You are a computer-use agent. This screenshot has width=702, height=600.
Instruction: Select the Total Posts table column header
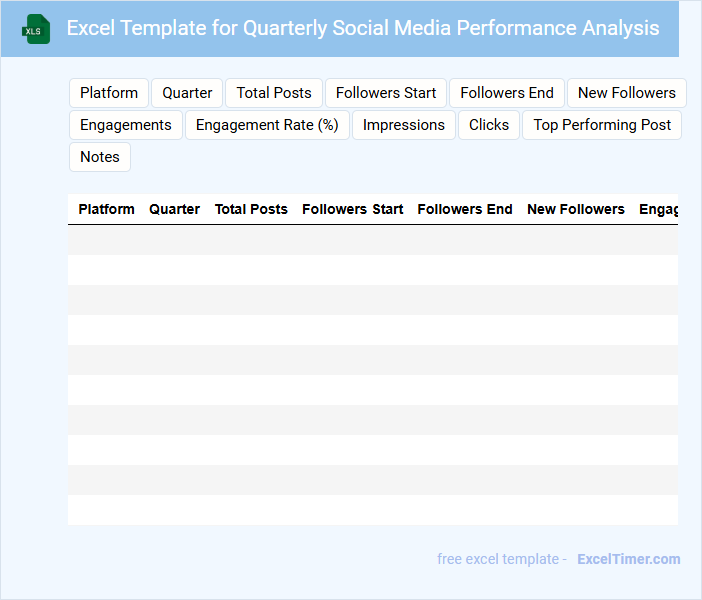251,210
